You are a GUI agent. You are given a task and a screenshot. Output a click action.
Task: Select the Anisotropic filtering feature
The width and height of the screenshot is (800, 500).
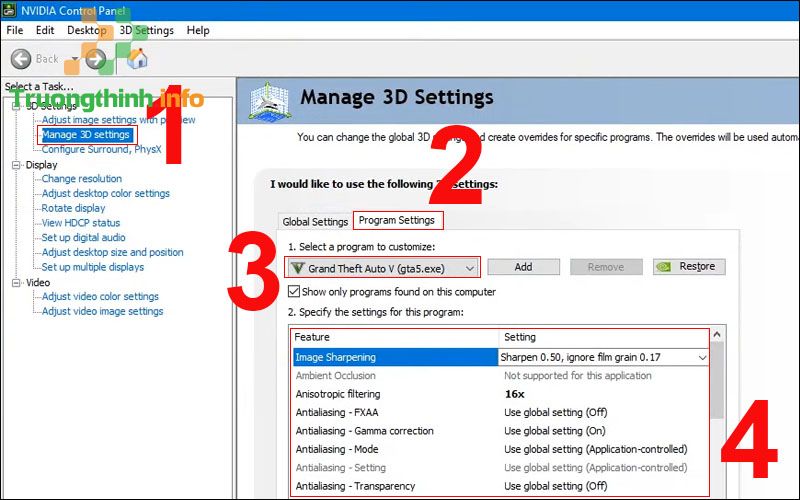click(x=338, y=394)
